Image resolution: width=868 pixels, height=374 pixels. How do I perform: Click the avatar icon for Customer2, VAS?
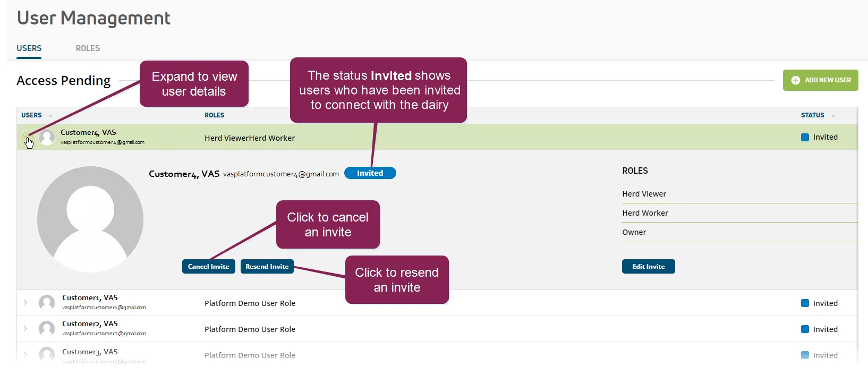click(x=47, y=329)
